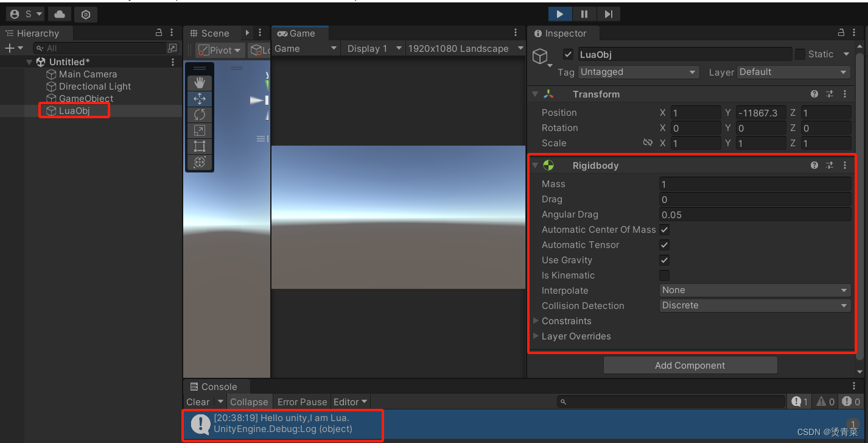This screenshot has height=443, width=868.
Task: Collapse the Transform component
Action: [x=535, y=94]
